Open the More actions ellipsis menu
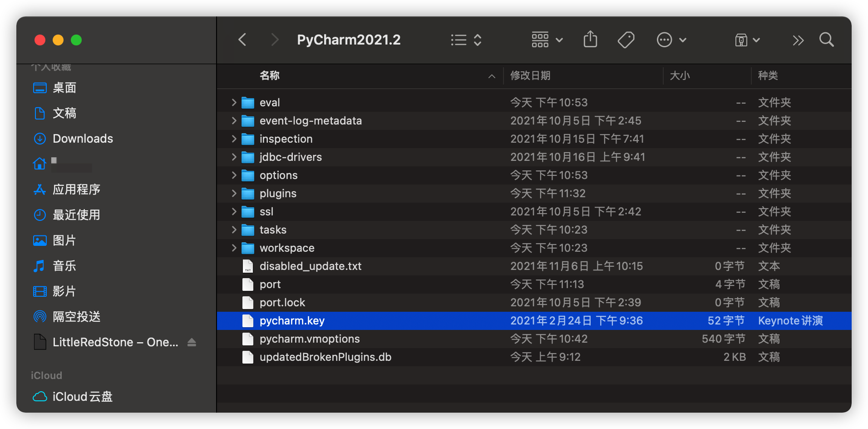868x429 pixels. coord(671,40)
